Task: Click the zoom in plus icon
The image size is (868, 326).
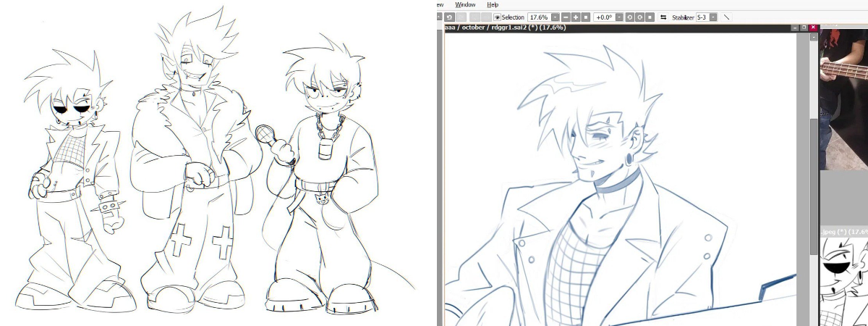Action: coord(576,17)
